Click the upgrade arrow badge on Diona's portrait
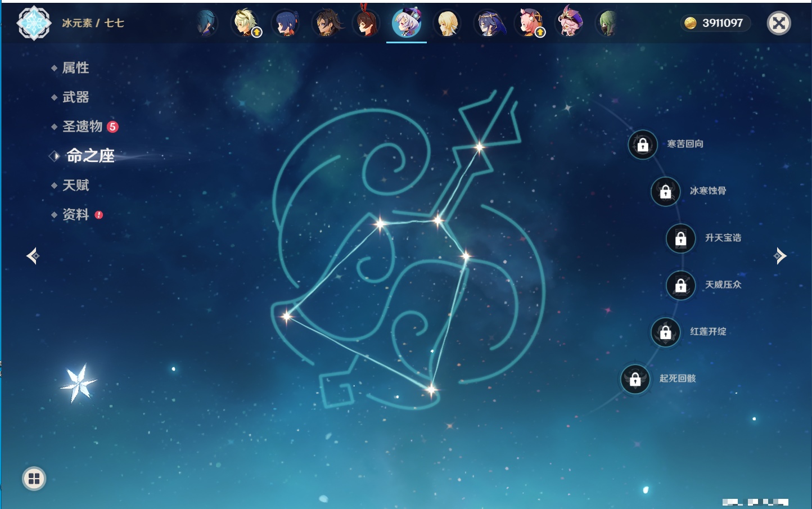 (x=540, y=33)
